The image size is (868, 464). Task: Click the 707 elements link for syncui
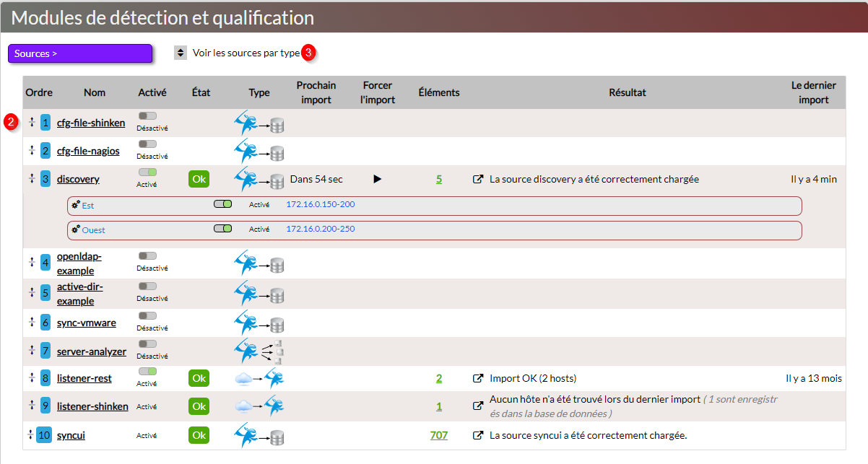coord(438,435)
